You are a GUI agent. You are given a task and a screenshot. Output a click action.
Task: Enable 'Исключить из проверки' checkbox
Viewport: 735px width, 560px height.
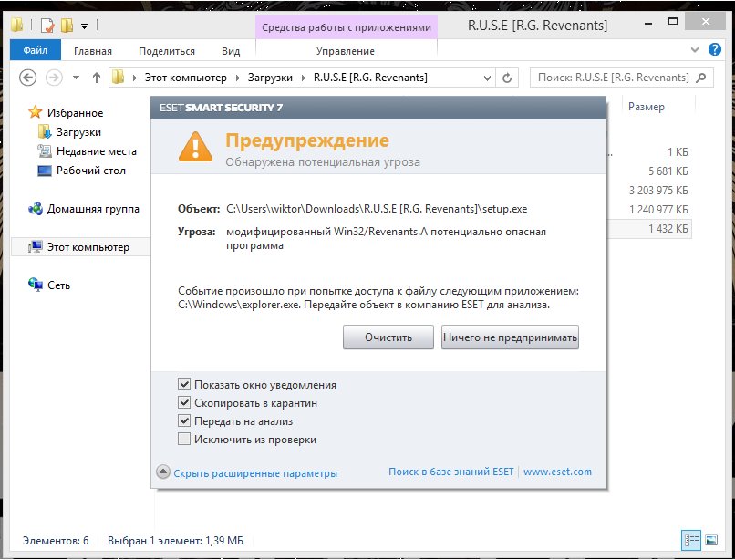[185, 440]
